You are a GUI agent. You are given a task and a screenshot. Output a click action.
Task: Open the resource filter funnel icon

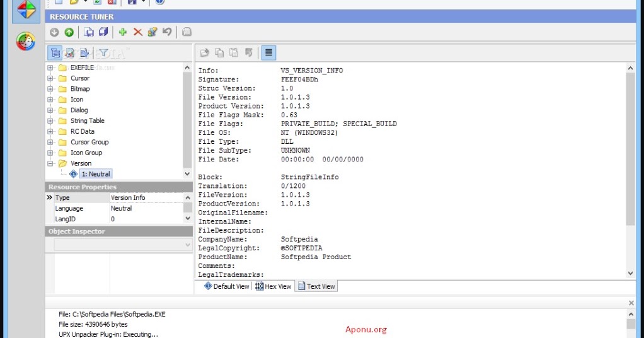103,52
